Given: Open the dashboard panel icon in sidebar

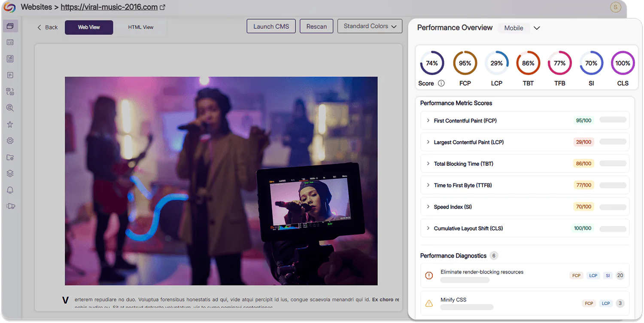Looking at the screenshot, I should point(10,43).
